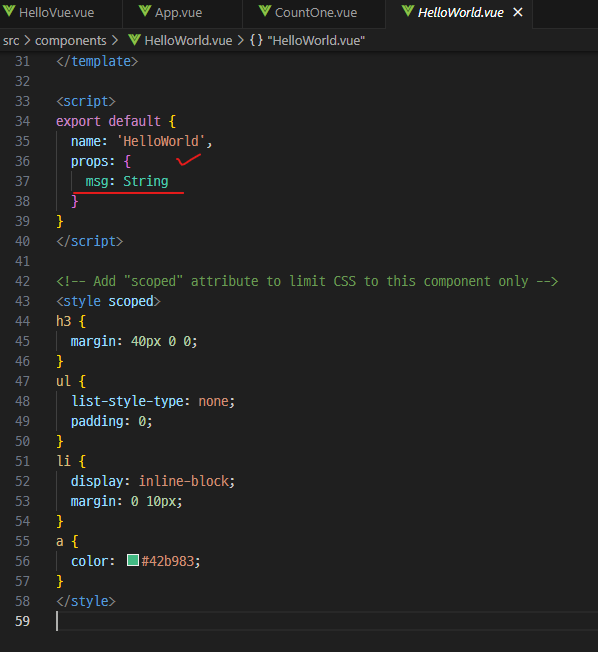Click the '<script>' opening tag
598x652 pixels.
86,101
